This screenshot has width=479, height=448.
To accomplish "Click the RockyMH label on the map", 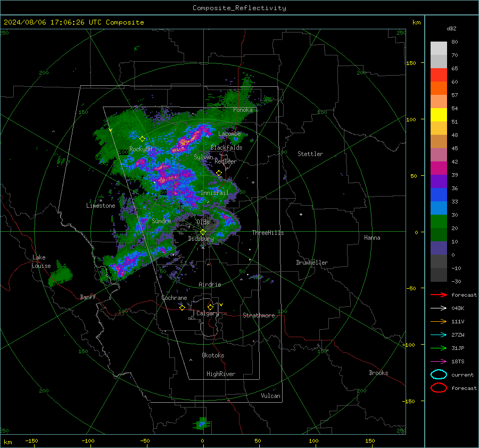I will click(141, 149).
